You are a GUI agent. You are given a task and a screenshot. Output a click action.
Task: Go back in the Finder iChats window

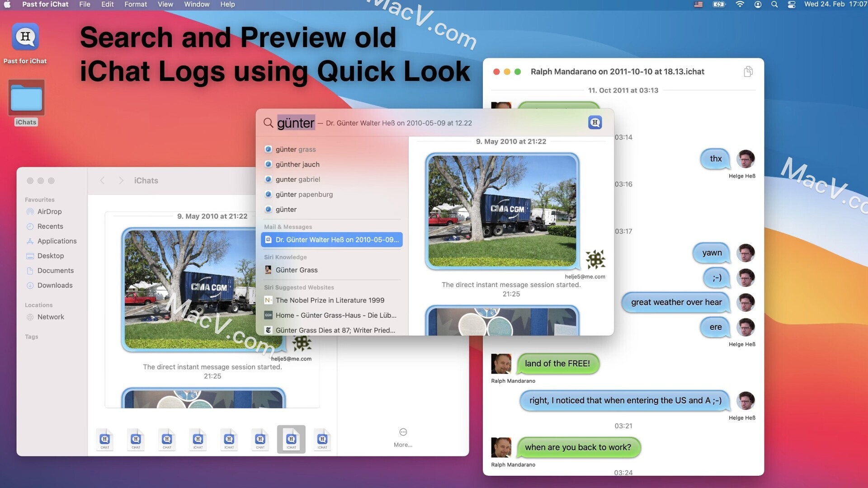click(x=103, y=181)
